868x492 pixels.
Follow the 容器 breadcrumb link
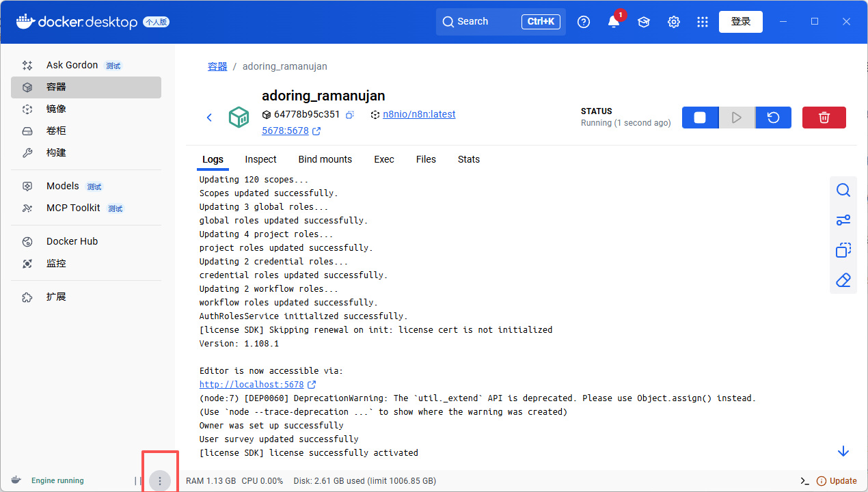coord(217,66)
